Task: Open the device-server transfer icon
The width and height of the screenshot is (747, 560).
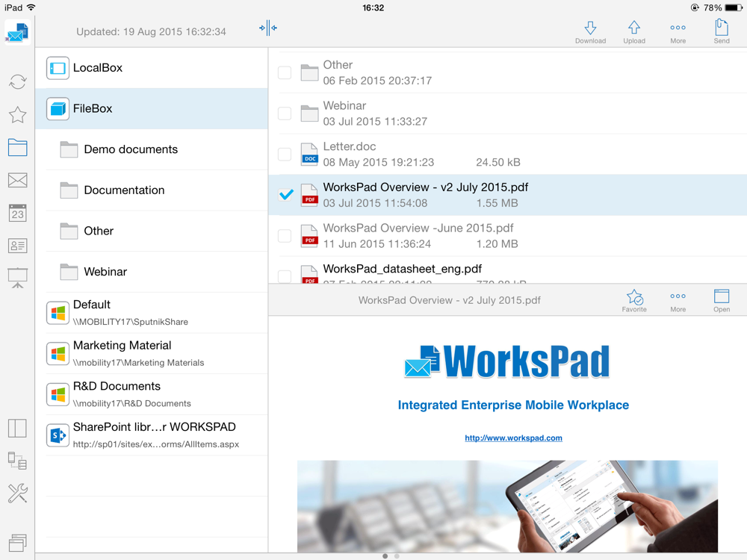Action: point(18,461)
